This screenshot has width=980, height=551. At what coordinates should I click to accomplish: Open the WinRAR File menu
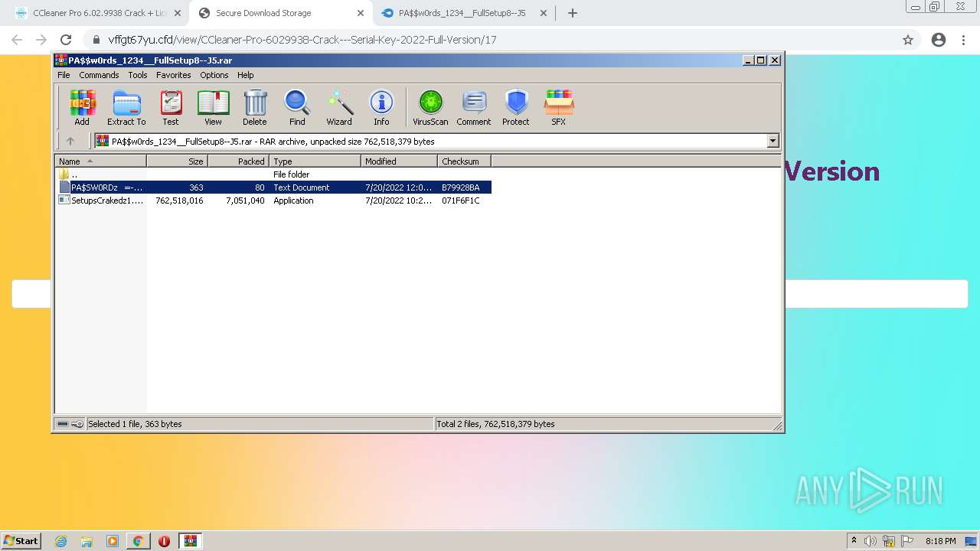[64, 75]
